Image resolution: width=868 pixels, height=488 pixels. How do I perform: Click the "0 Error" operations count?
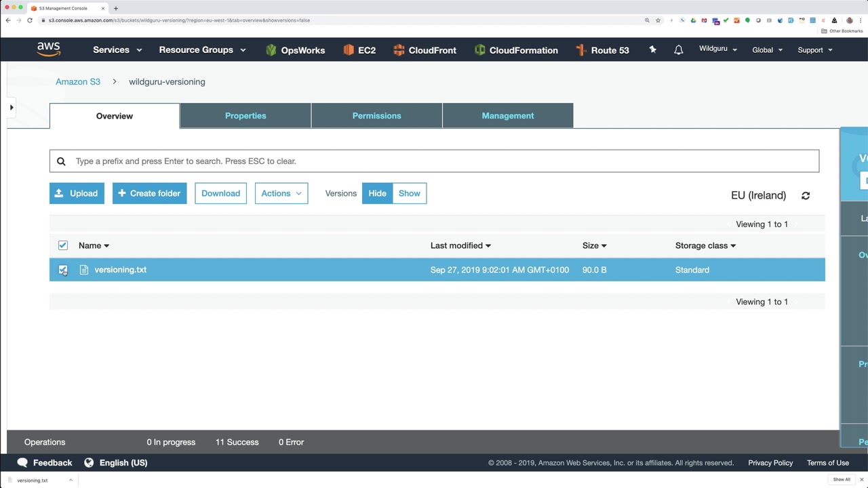coord(291,442)
